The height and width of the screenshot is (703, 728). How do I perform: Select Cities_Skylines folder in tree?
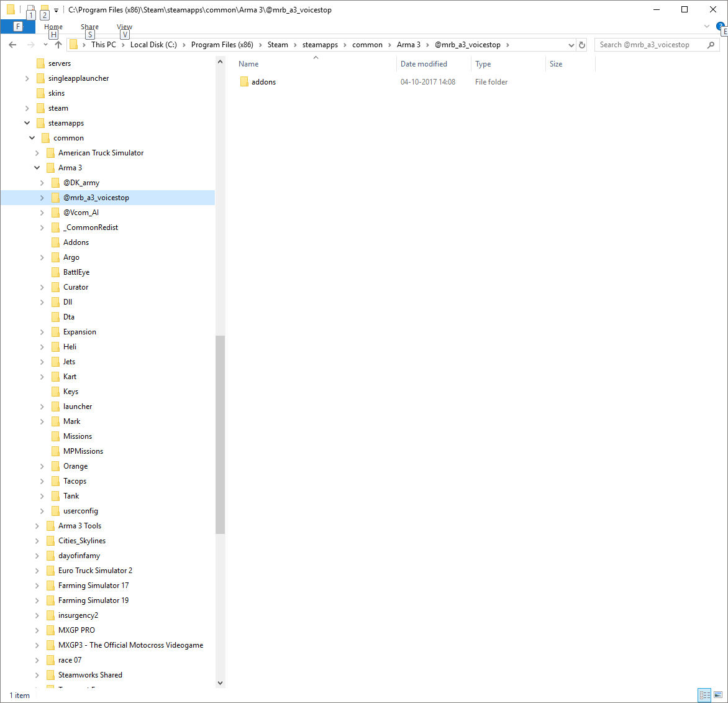pos(82,540)
